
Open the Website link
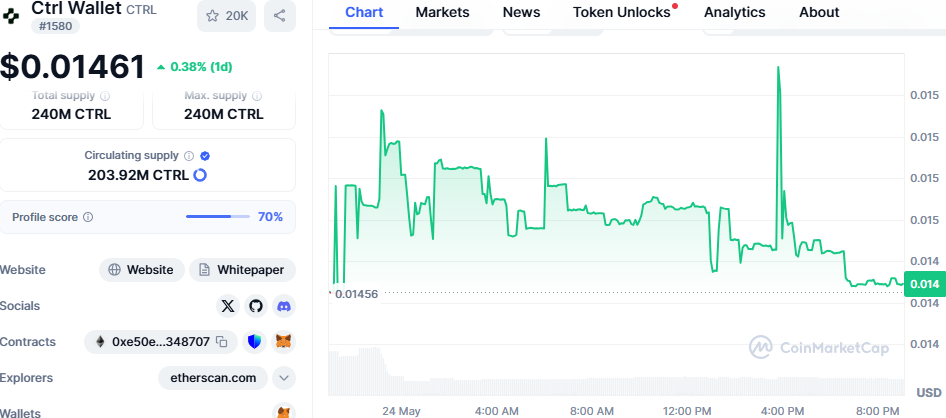tap(142, 270)
